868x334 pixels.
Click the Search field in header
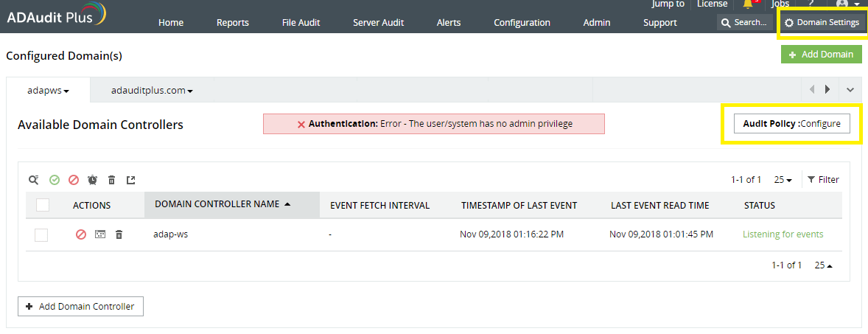[x=745, y=23]
